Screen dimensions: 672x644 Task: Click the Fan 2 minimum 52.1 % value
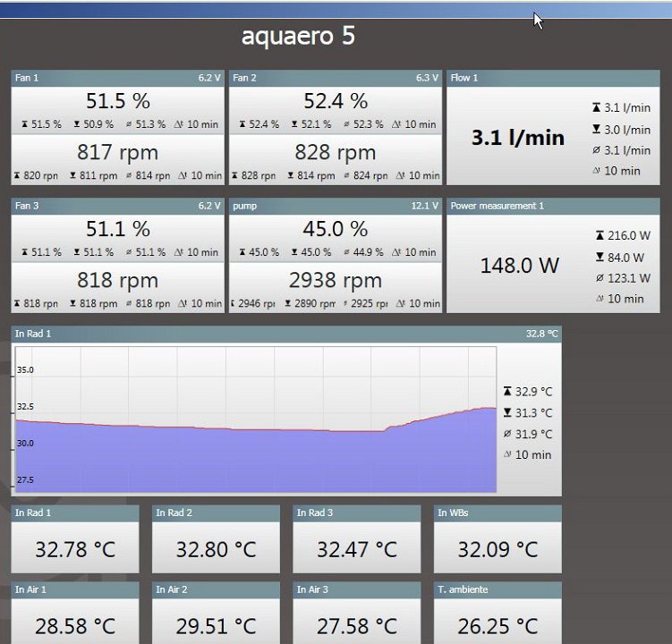pyautogui.click(x=316, y=124)
